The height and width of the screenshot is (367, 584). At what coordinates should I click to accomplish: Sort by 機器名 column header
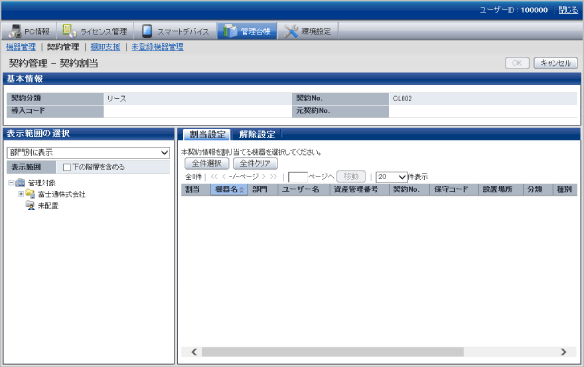[x=229, y=189]
